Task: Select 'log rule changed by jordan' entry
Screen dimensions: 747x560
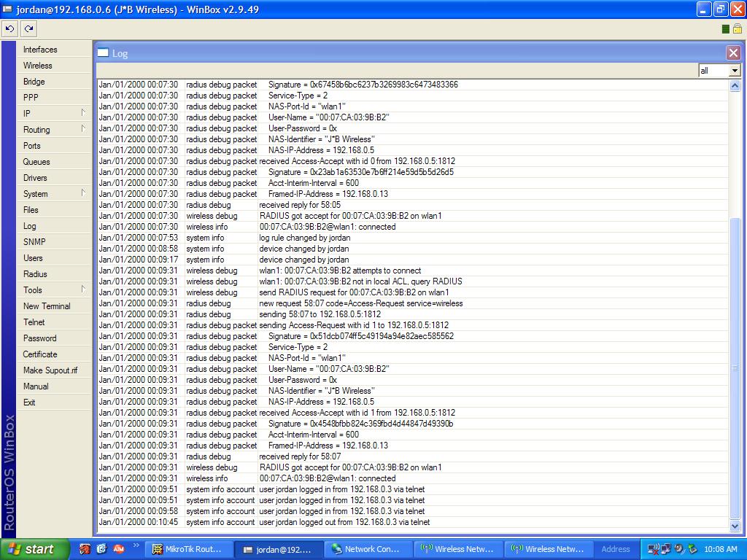Action: [413, 238]
